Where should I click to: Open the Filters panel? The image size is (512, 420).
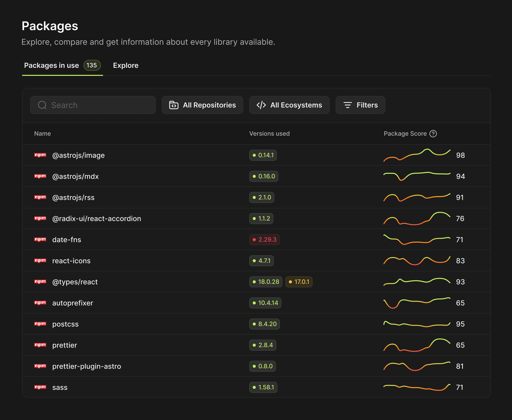point(360,105)
